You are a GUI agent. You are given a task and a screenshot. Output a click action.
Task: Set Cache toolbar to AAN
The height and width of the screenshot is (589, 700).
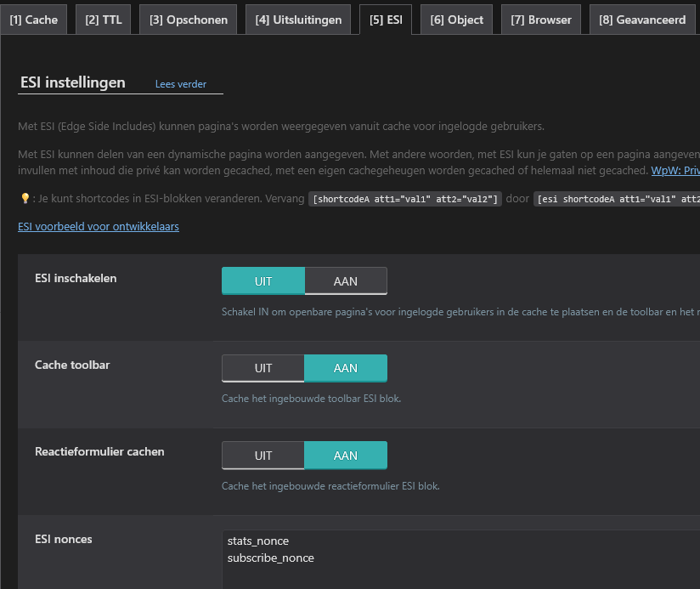346,368
